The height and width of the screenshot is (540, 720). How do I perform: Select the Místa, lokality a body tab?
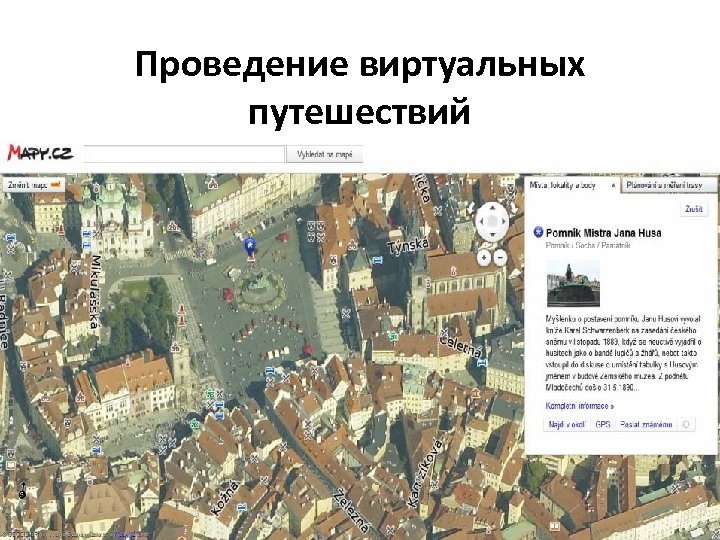click(562, 185)
